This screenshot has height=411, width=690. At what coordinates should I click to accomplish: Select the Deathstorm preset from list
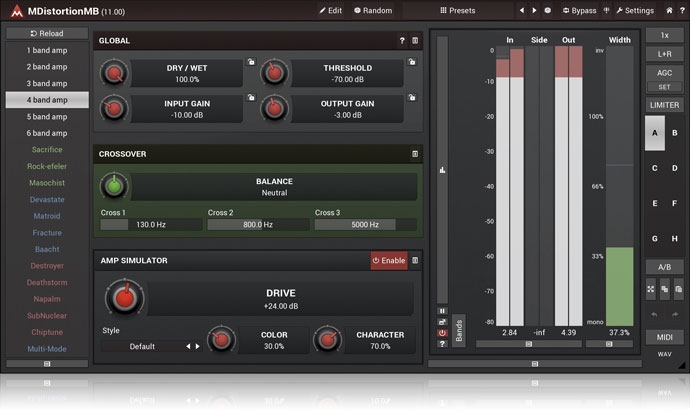click(x=46, y=282)
